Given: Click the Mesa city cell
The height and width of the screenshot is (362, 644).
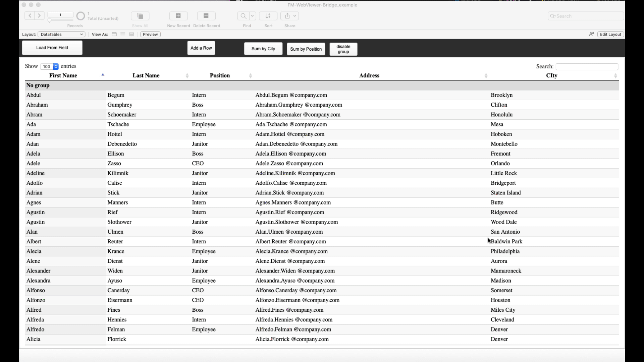Looking at the screenshot, I should coord(554,124).
